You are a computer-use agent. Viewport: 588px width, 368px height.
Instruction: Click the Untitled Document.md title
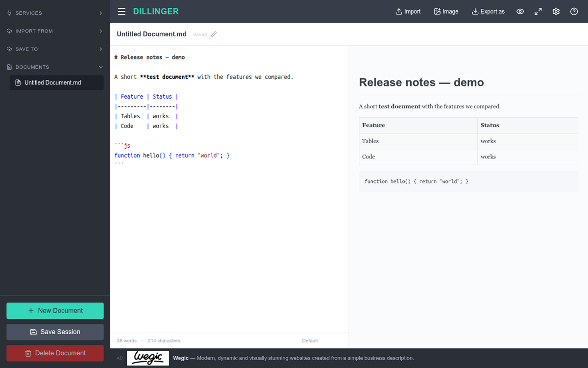(151, 34)
